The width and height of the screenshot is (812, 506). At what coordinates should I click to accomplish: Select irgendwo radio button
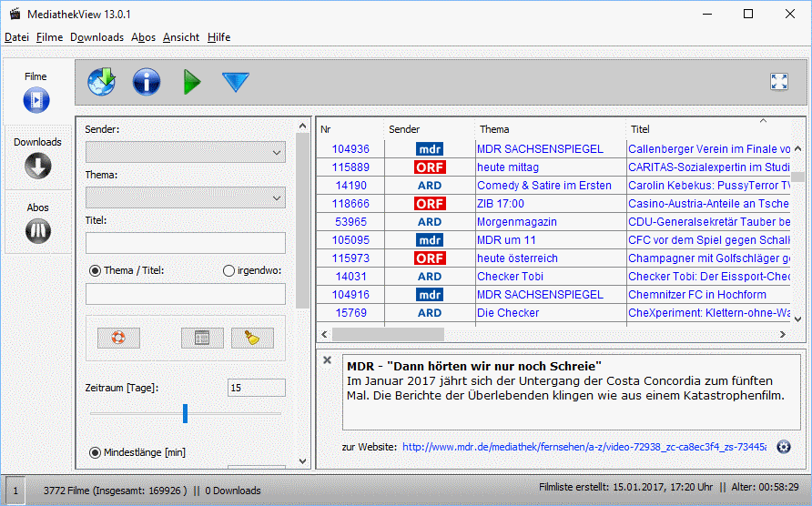point(228,270)
